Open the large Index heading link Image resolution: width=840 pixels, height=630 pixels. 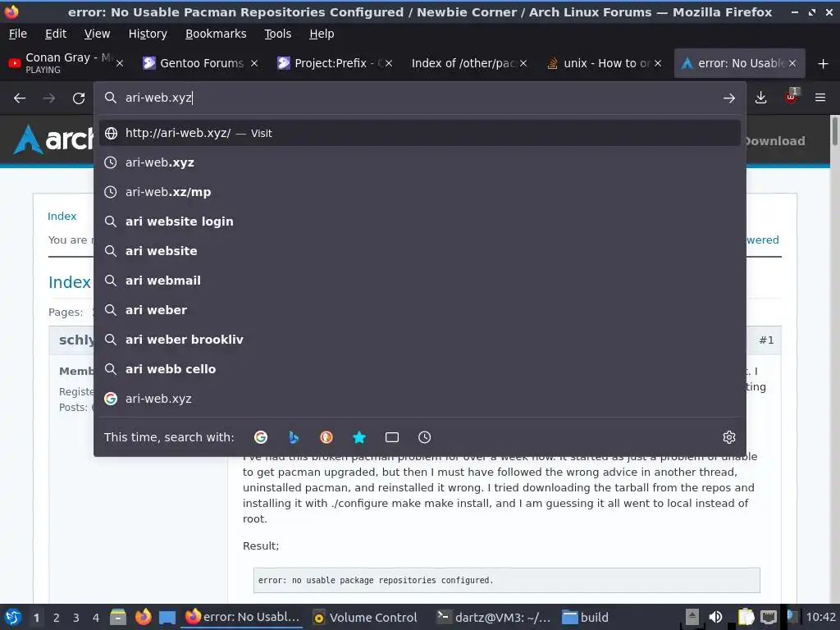[x=70, y=282]
